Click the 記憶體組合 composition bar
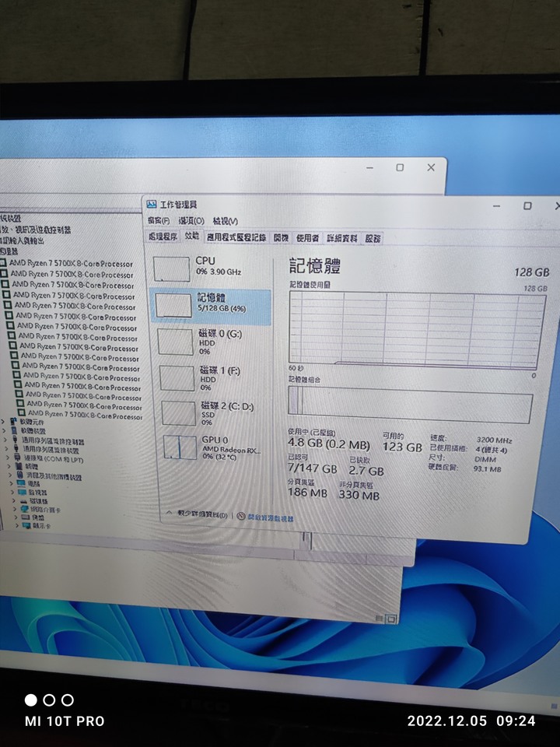 411,404
